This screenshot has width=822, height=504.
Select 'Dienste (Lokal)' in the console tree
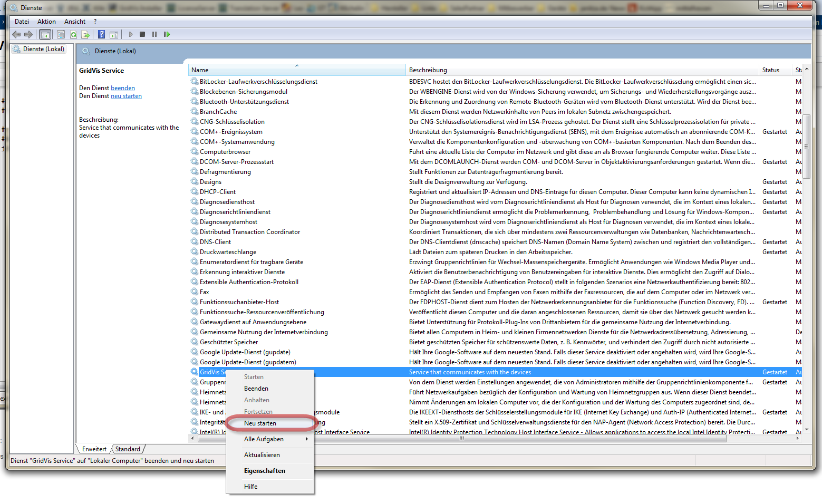(x=43, y=49)
